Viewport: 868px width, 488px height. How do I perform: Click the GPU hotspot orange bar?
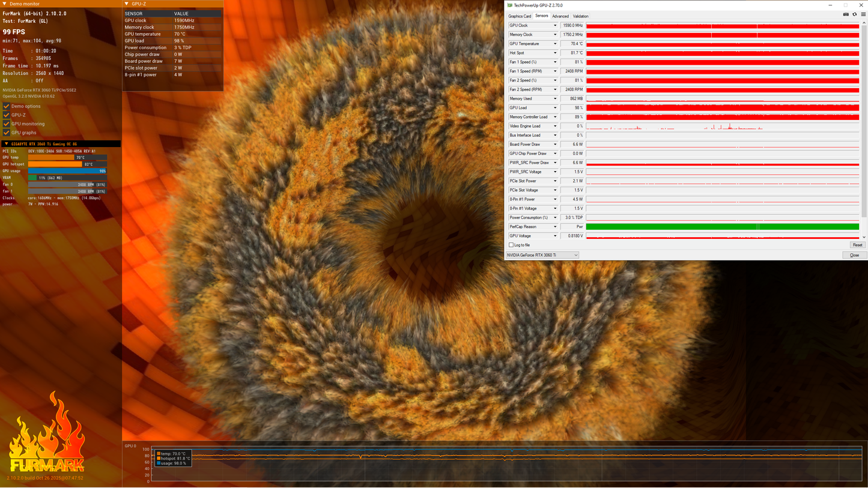point(67,164)
